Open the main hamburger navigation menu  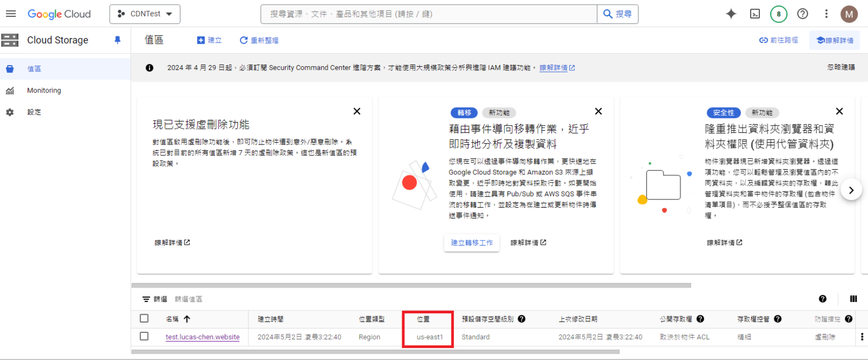pos(11,14)
